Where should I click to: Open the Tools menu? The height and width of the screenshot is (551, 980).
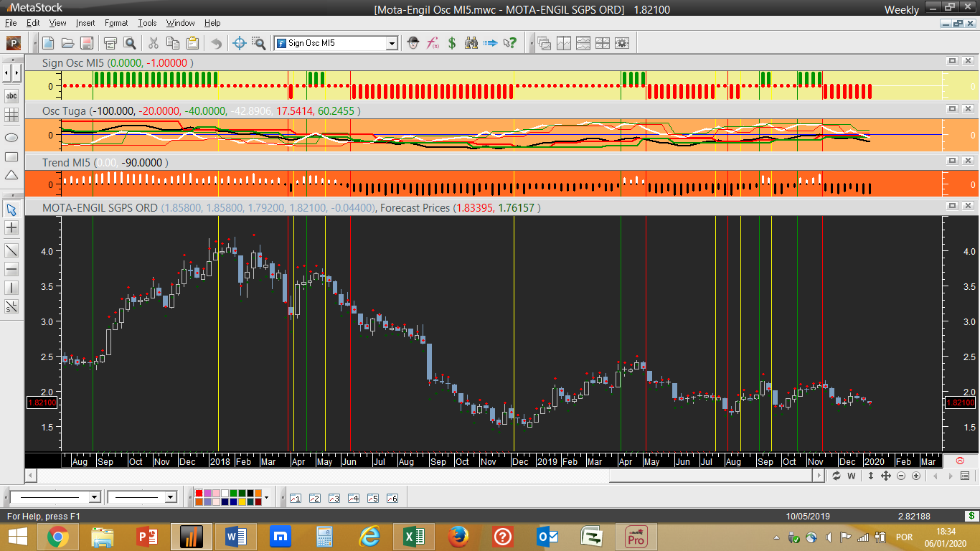[147, 23]
